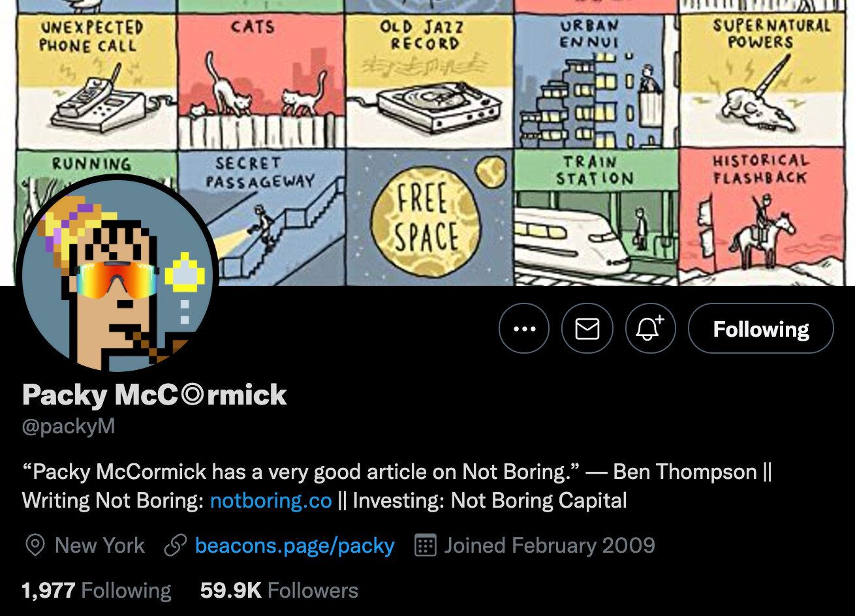The image size is (855, 616).
Task: Click the Old Jazz Record turntable
Action: click(x=429, y=104)
